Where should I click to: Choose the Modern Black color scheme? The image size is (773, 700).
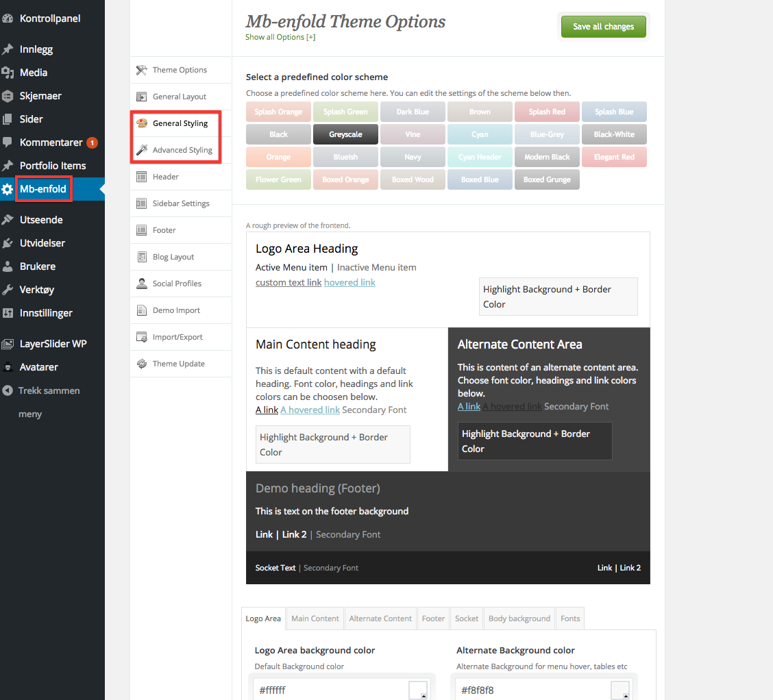point(547,157)
